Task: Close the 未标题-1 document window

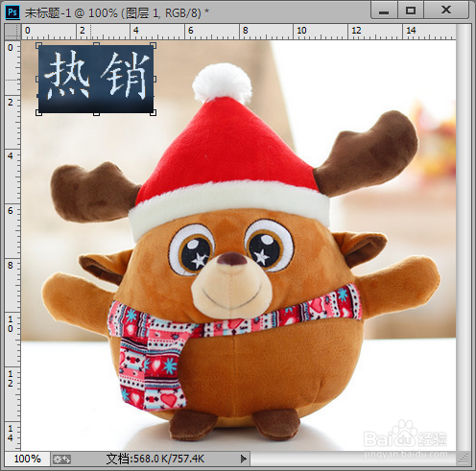Action: (446, 11)
